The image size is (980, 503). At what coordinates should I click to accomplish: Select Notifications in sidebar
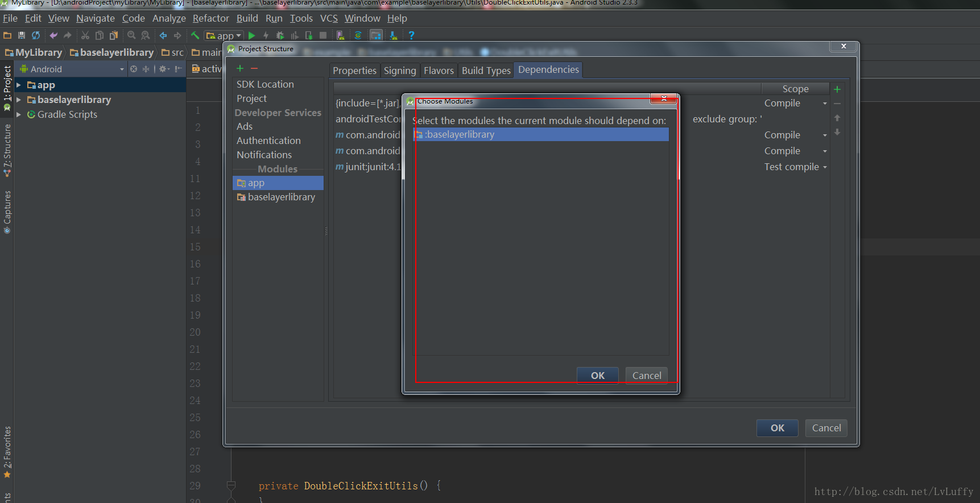(x=264, y=155)
